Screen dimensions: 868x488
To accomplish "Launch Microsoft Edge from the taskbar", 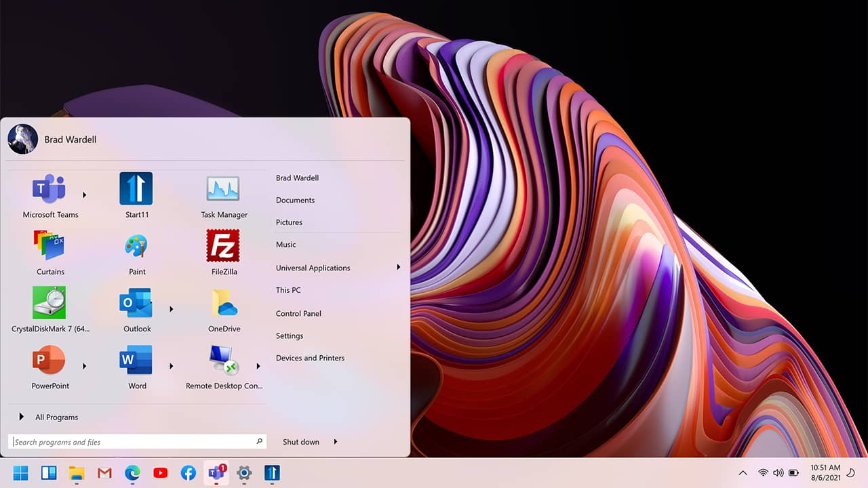I will (x=132, y=473).
